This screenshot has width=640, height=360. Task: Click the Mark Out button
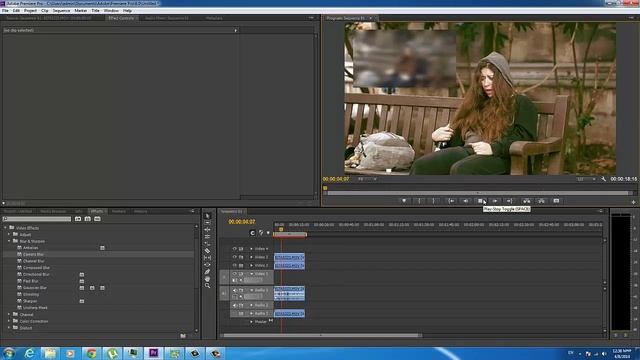click(x=433, y=201)
